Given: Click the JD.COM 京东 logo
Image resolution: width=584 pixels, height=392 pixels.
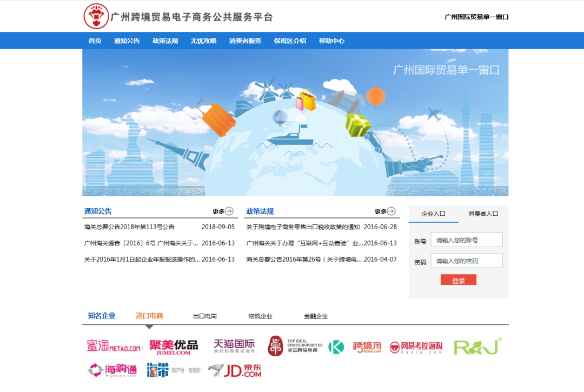Looking at the screenshot, I should 235,370.
